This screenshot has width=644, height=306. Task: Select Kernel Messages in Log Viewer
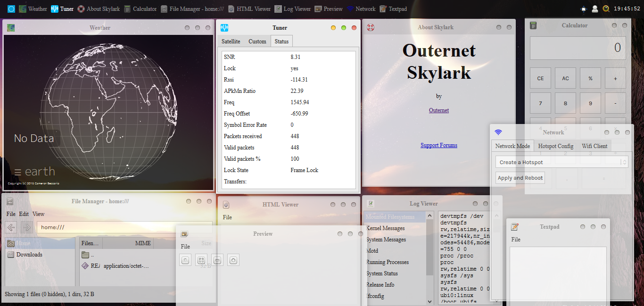tap(386, 228)
